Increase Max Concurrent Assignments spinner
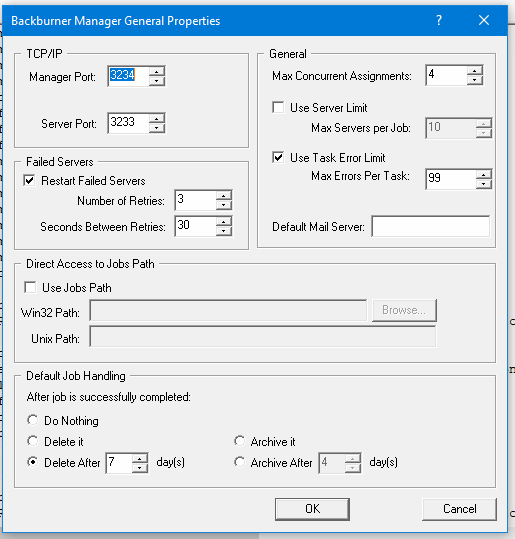 click(x=474, y=70)
